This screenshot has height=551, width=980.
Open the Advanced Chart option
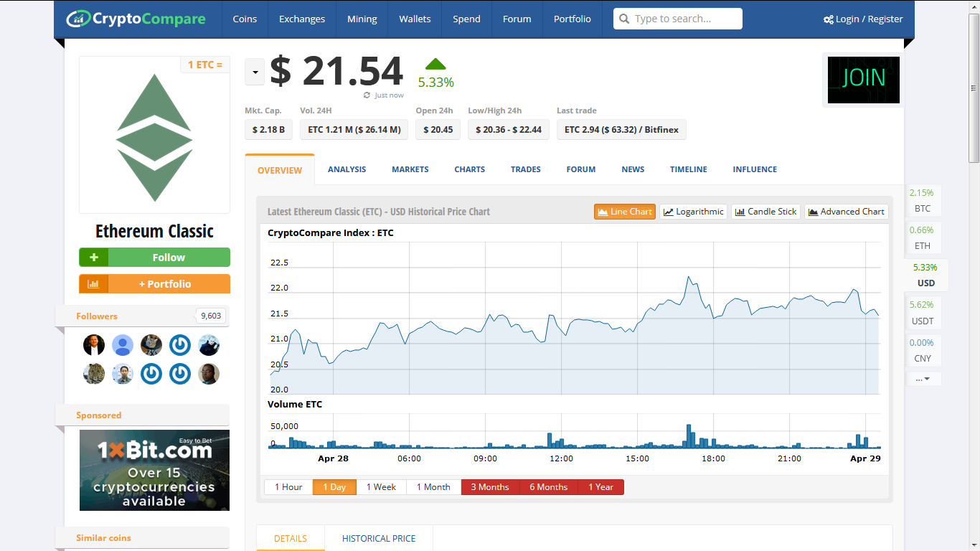click(x=846, y=212)
